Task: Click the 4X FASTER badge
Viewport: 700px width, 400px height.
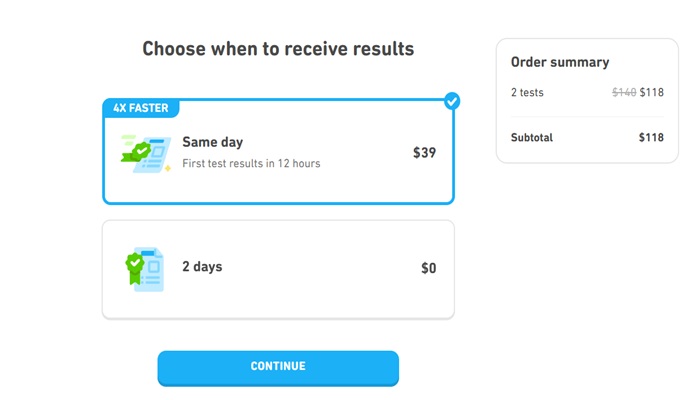Action: click(x=141, y=108)
